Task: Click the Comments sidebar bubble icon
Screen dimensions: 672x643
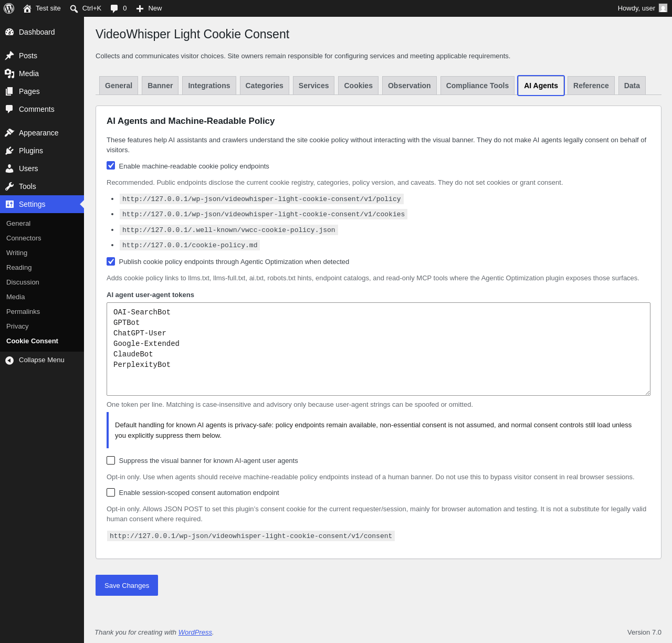Action: click(x=9, y=109)
